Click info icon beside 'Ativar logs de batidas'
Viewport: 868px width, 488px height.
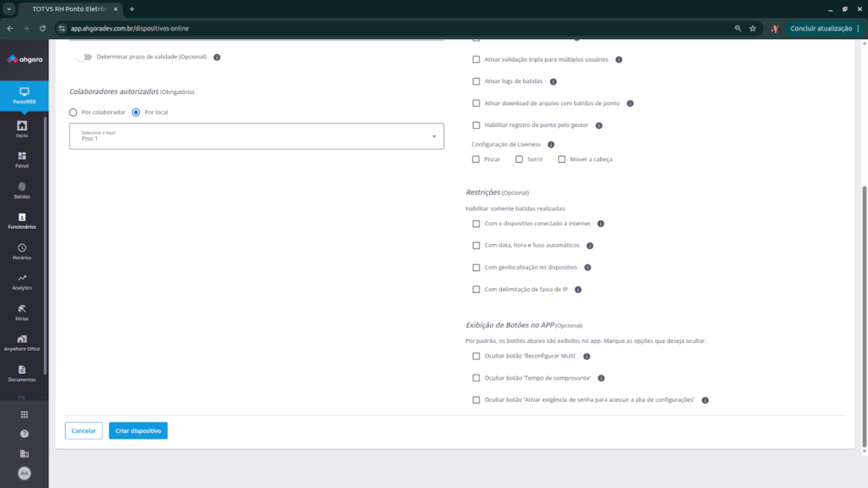click(x=553, y=82)
